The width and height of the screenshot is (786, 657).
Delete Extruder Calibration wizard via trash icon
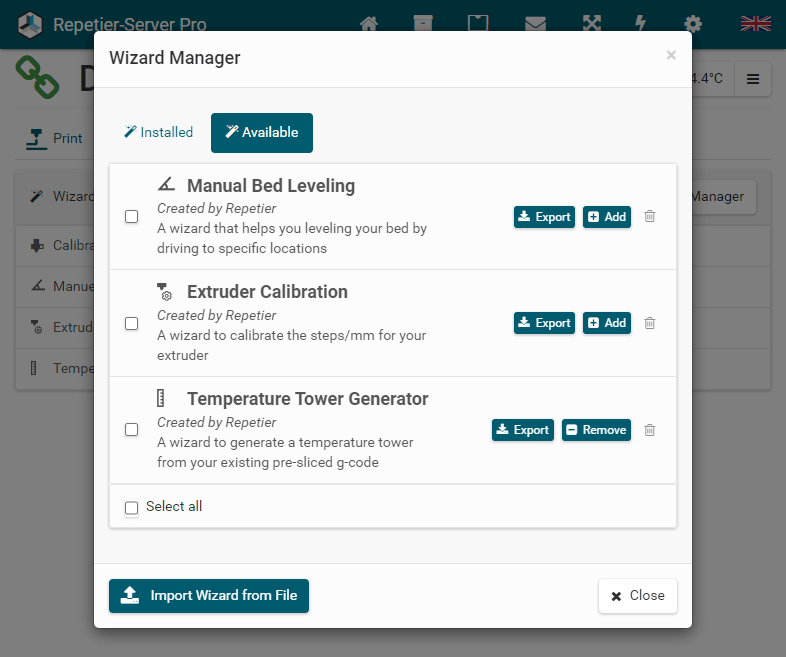tap(650, 323)
